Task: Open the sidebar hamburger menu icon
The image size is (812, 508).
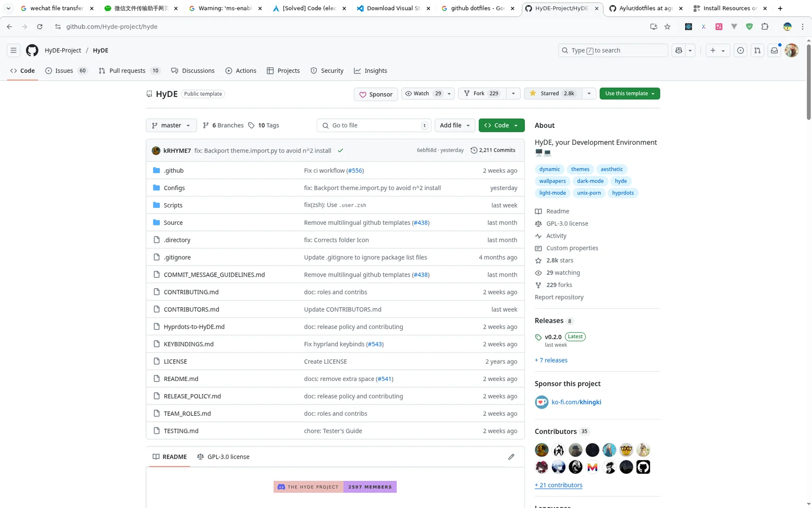Action: tap(13, 50)
